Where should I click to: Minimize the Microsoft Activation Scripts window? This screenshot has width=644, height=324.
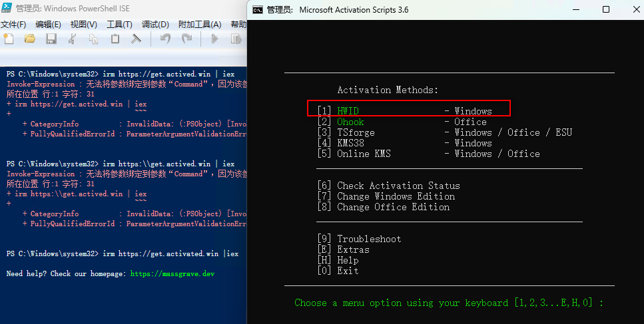(x=576, y=9)
